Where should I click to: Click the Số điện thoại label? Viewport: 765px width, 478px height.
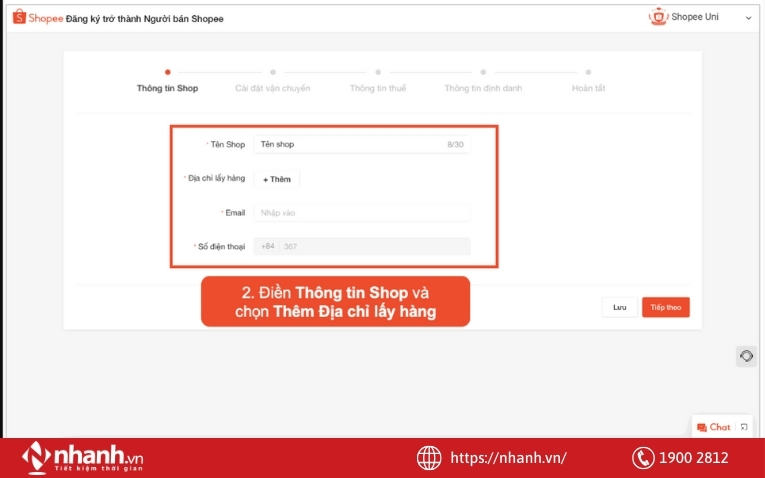[221, 246]
